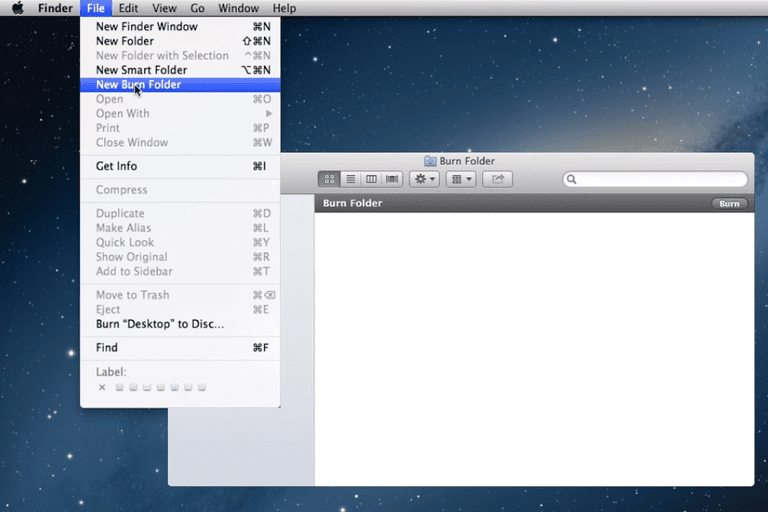
Task: Open the Edit menu in menu bar
Action: (128, 8)
